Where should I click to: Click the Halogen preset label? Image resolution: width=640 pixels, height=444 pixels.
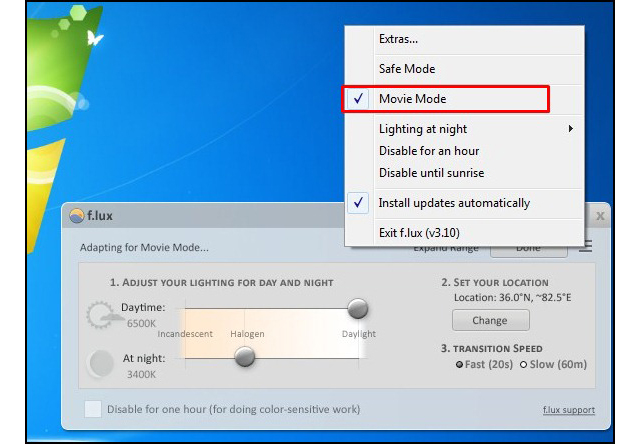(x=247, y=334)
